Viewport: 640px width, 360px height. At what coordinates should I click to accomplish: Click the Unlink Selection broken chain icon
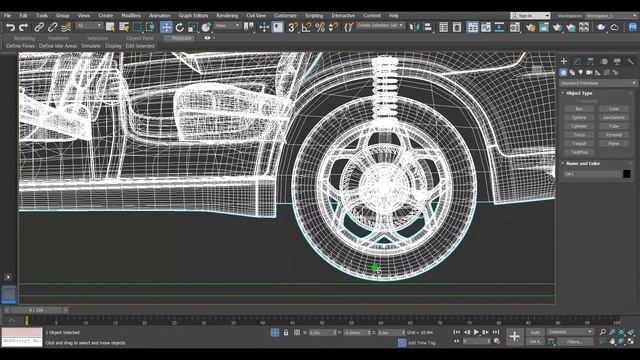tap(52, 27)
